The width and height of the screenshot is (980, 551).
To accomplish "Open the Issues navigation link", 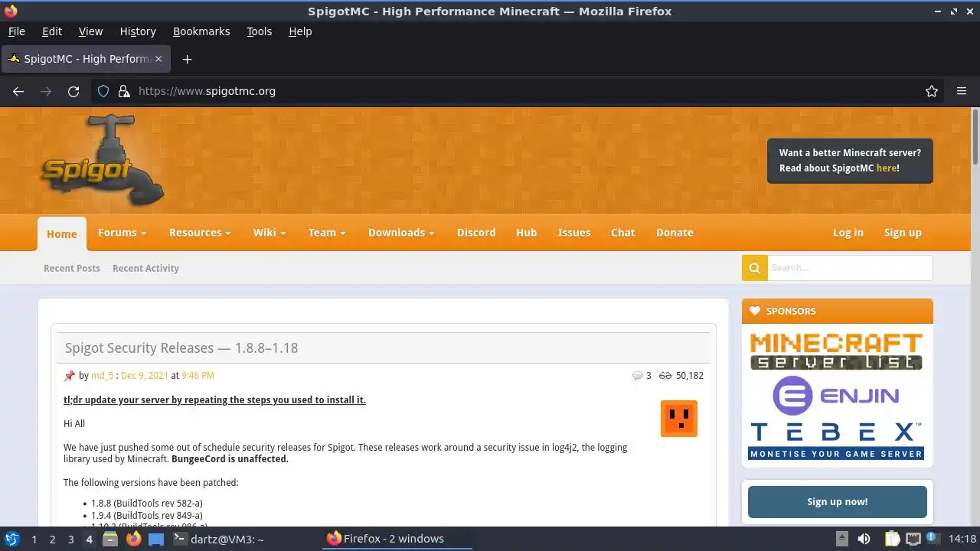I will point(574,233).
